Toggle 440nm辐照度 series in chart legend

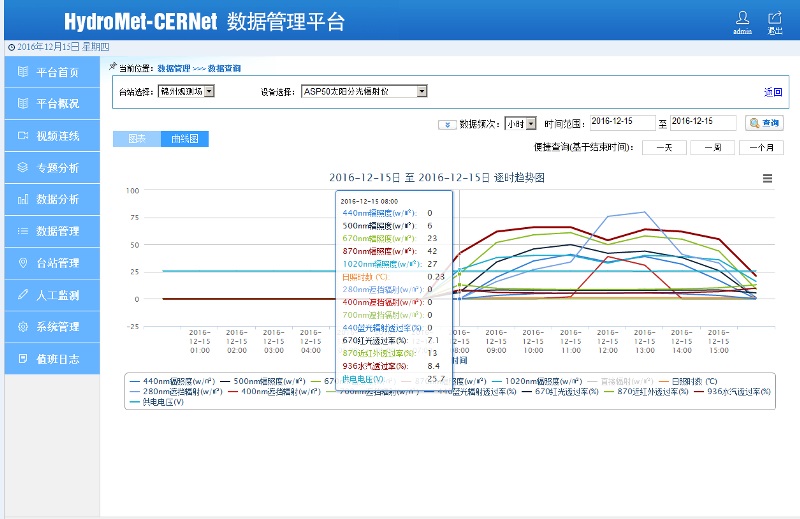coord(171,381)
